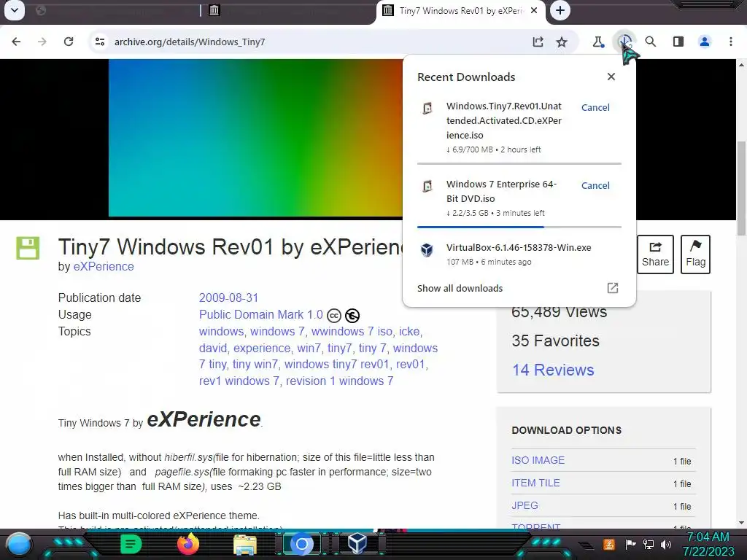Click ITEM TILE download option
The height and width of the screenshot is (560, 747).
(x=535, y=483)
